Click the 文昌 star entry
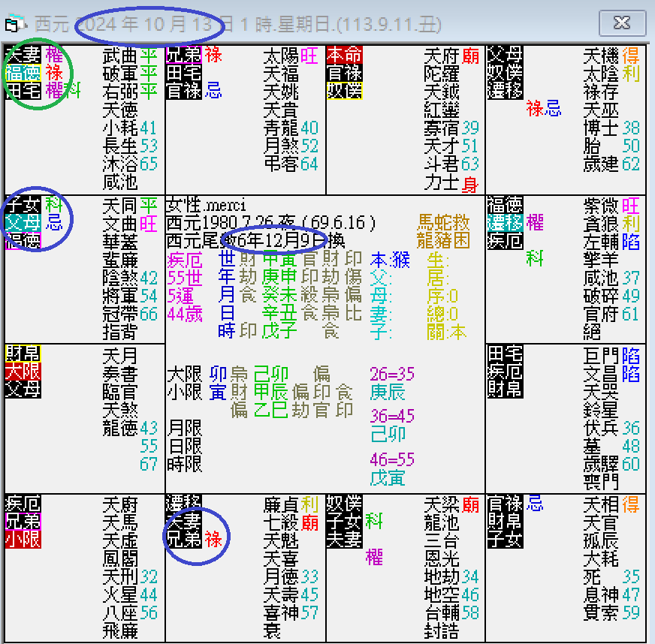 (x=601, y=375)
